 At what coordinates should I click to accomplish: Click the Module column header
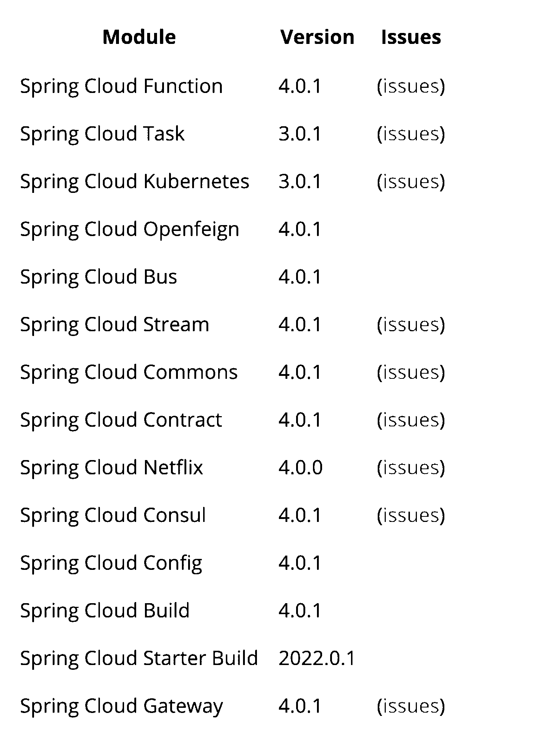pos(139,37)
